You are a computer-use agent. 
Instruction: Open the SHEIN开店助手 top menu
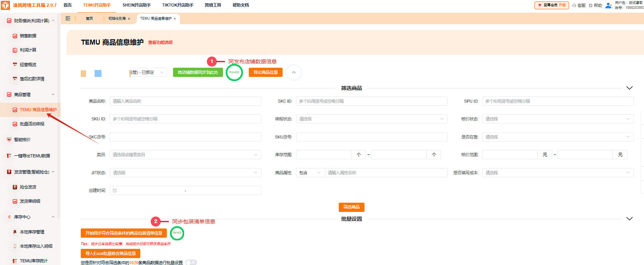point(136,5)
